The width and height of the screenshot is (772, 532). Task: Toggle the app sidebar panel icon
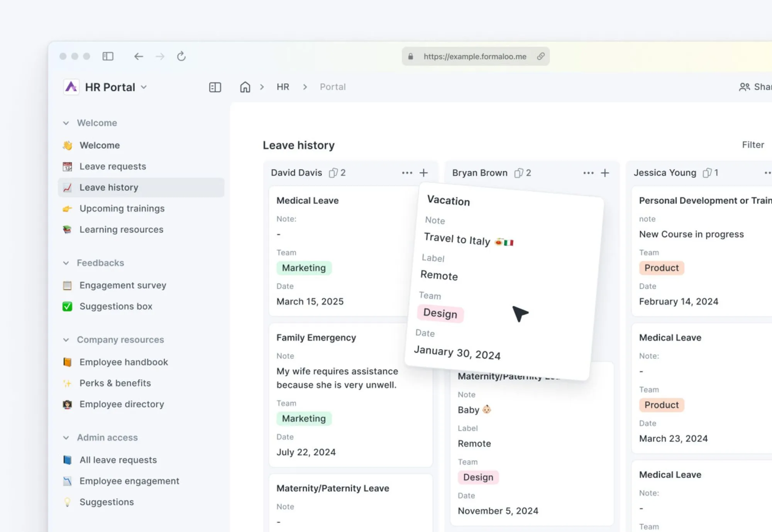click(x=215, y=87)
